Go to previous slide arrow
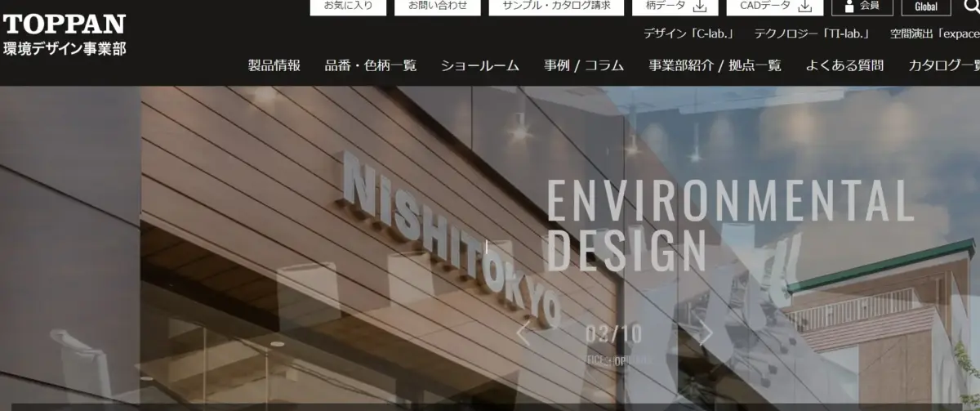Viewport: 980px width, 411px height. [523, 333]
